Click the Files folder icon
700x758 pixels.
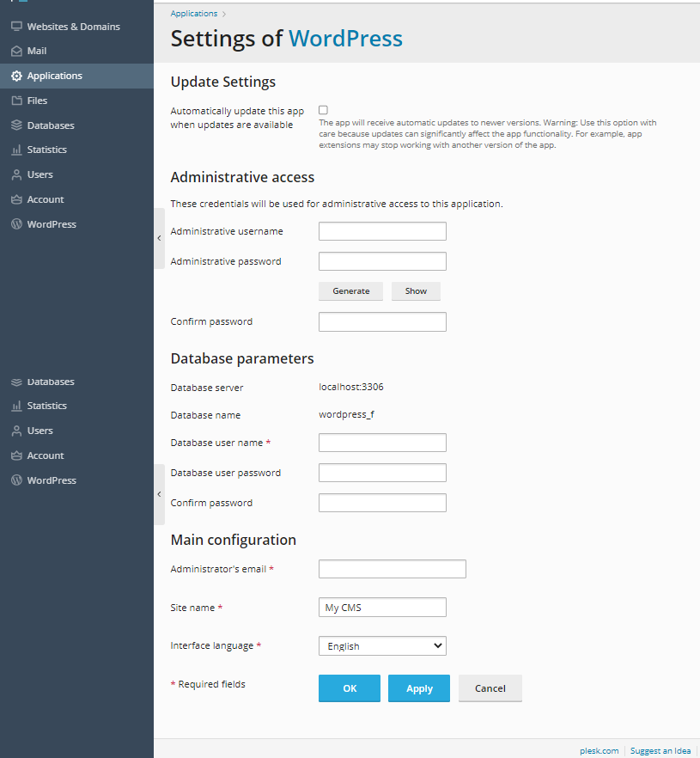click(x=16, y=101)
